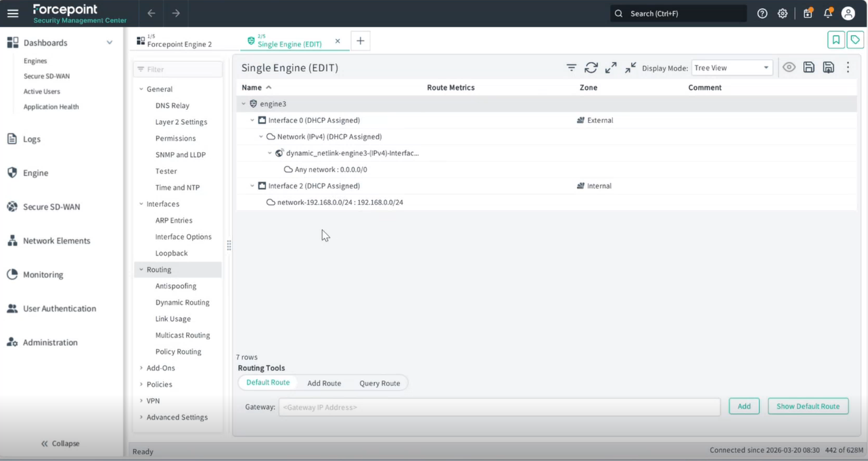
Task: Sort by the Name column header
Action: point(251,88)
